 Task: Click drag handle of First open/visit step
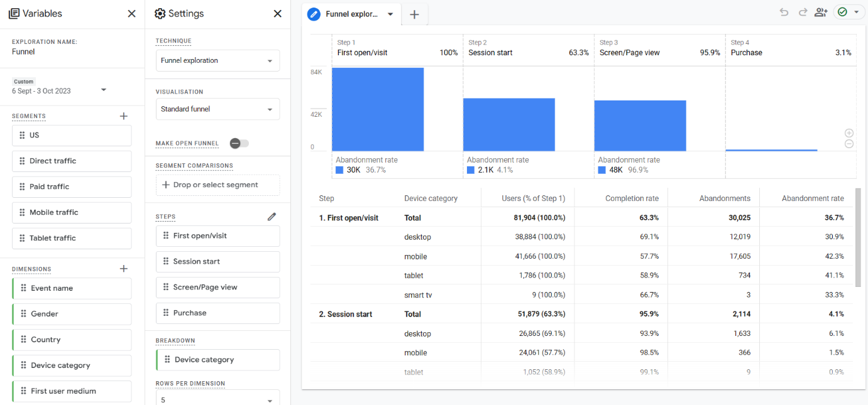pyautogui.click(x=166, y=235)
